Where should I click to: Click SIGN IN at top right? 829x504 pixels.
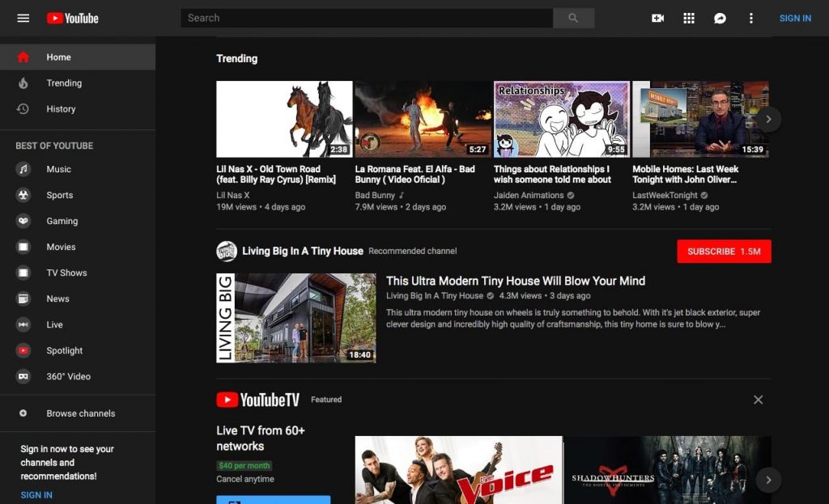pos(795,18)
